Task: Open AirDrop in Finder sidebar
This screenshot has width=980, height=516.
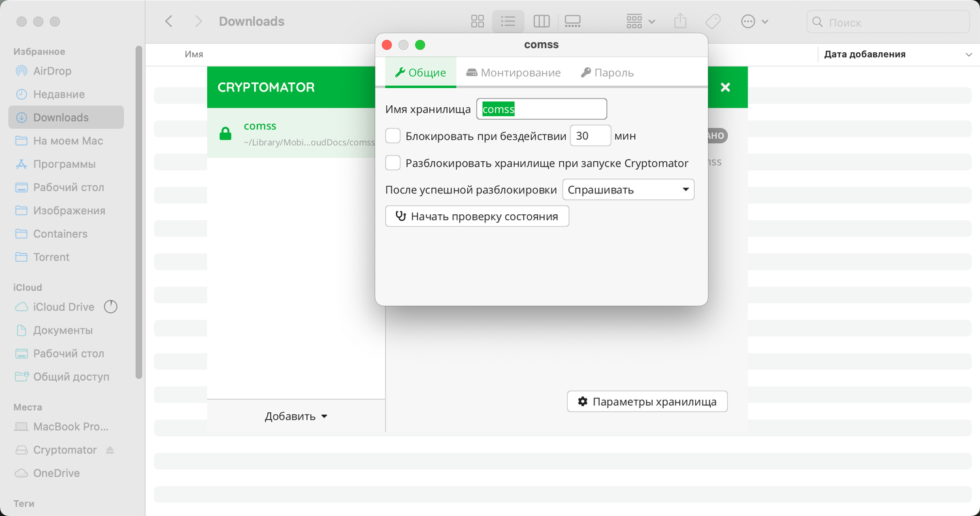Action: [x=66, y=71]
